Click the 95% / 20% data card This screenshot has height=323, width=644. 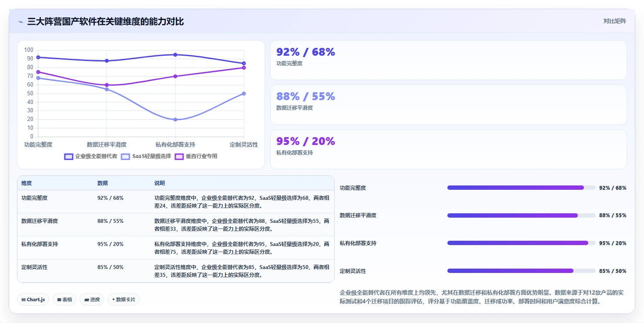[x=449, y=149]
